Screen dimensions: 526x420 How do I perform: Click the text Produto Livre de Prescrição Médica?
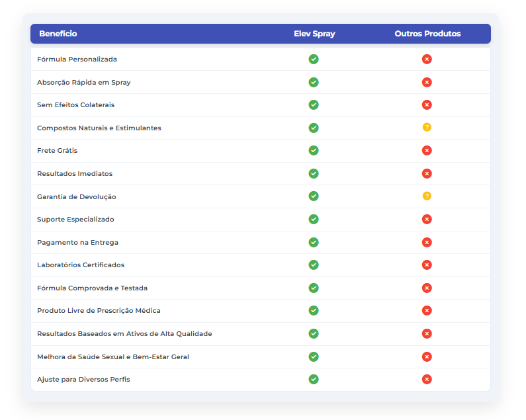(x=99, y=311)
